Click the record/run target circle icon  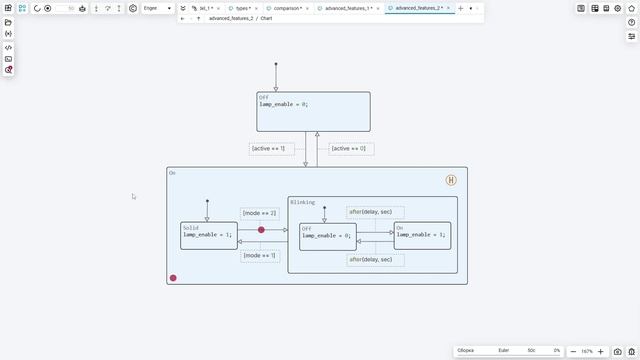(x=48, y=8)
